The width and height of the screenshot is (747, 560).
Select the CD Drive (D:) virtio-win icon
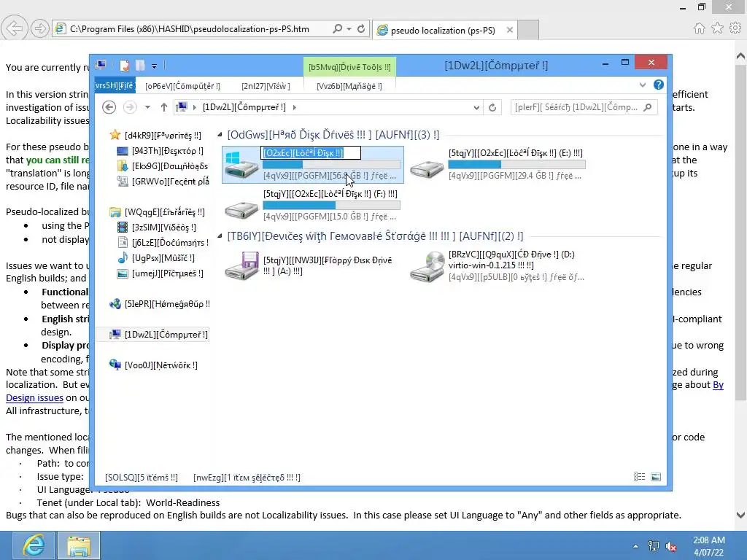(427, 267)
